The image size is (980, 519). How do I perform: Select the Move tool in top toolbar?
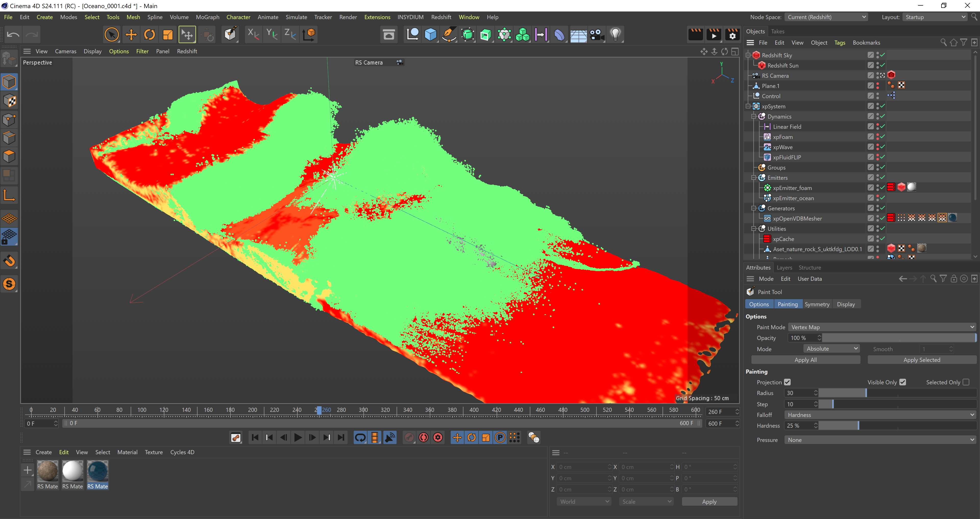(131, 35)
